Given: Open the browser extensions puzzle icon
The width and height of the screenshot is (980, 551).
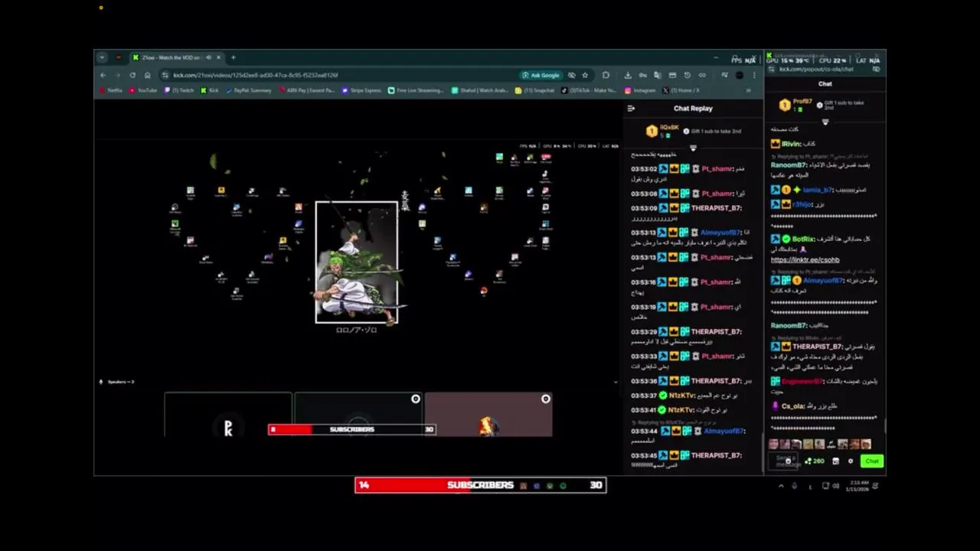Looking at the screenshot, I should pyautogui.click(x=606, y=75).
